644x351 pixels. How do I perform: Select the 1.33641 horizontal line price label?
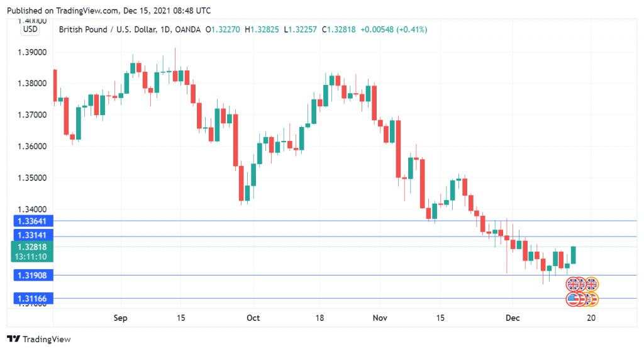[x=33, y=221]
